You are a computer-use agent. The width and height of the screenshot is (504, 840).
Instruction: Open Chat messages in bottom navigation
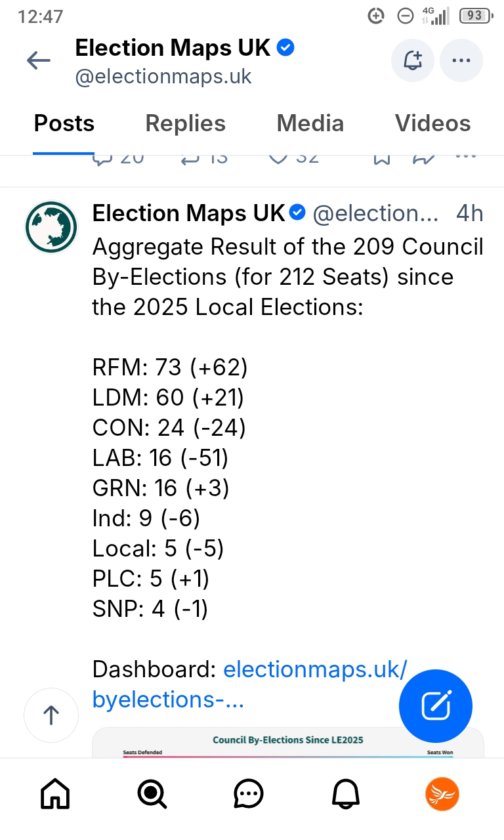249,795
